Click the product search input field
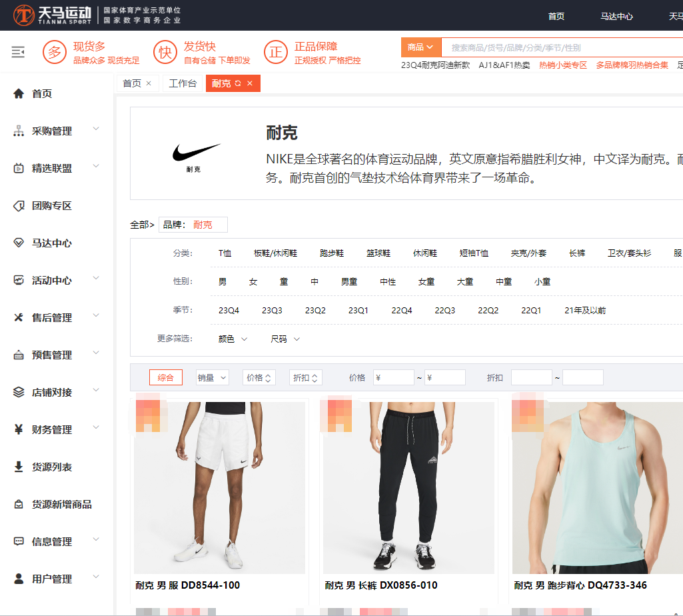This screenshot has width=683, height=616. click(x=562, y=47)
